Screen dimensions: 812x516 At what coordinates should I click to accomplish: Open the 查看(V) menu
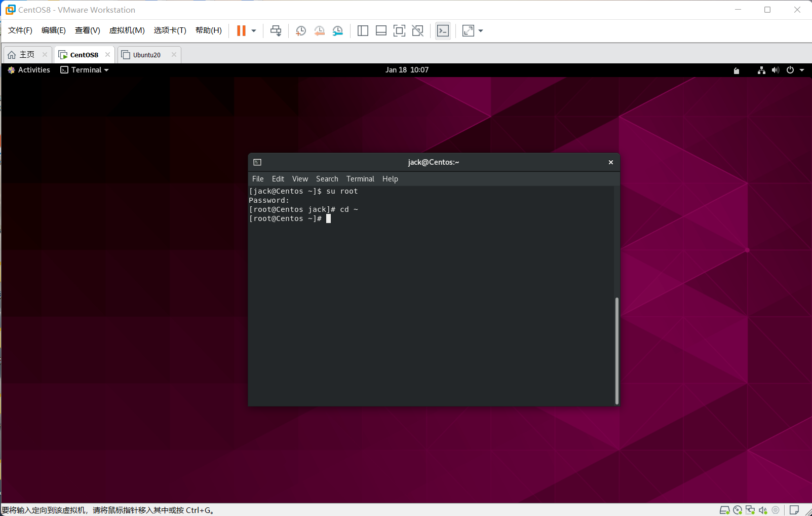[x=88, y=30]
